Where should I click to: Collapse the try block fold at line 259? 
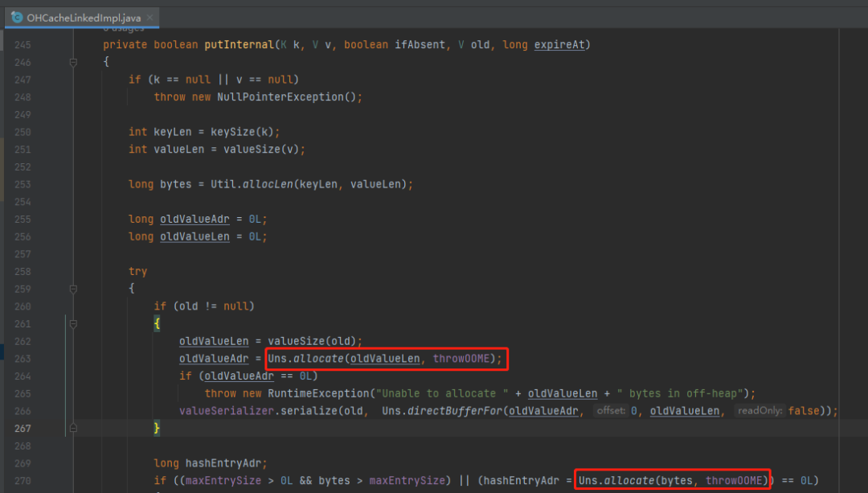coord(73,290)
